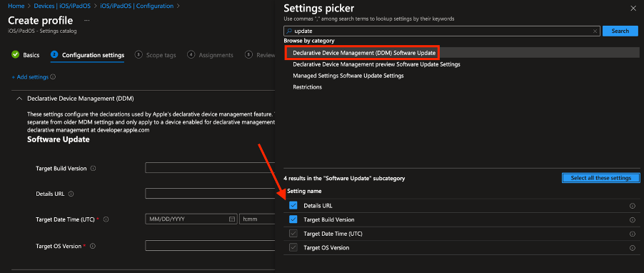This screenshot has height=273, width=644.
Task: Click the Setting name column header
Action: coord(304,192)
